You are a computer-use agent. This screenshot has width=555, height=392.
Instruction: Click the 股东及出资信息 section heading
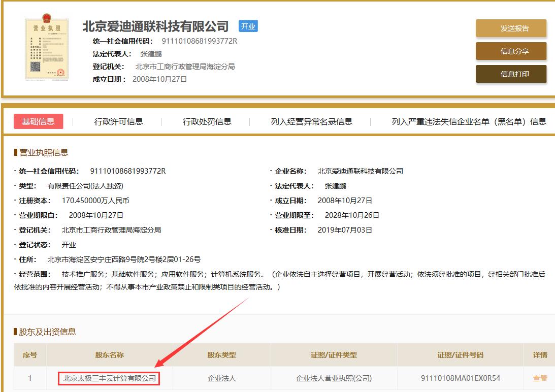[47, 332]
